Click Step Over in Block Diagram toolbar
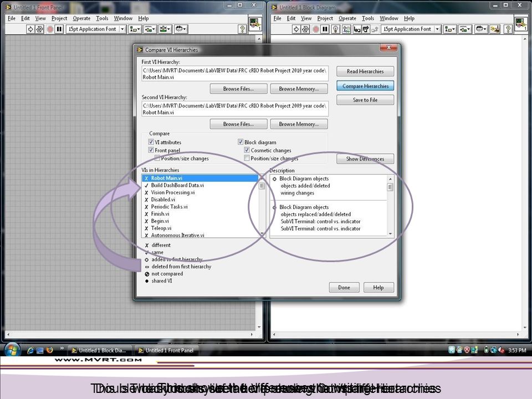Screen dimensions: 532x399 click(365, 29)
